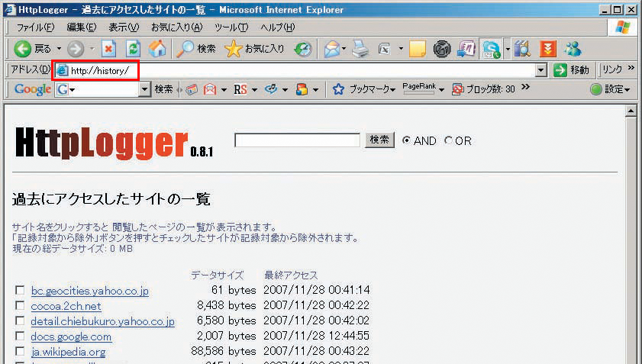Open the お気に入り(A) menu
Screen dimensions: 642x364
(x=177, y=27)
